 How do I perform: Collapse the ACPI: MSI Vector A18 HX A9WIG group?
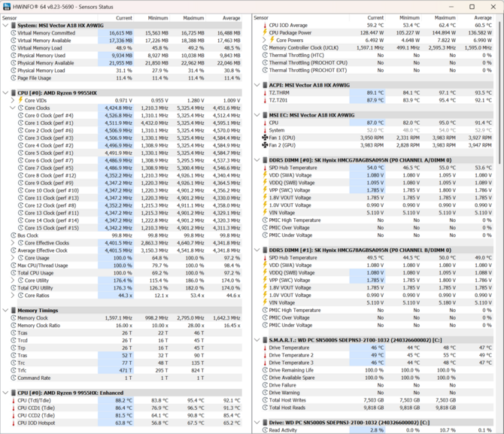pos(257,85)
